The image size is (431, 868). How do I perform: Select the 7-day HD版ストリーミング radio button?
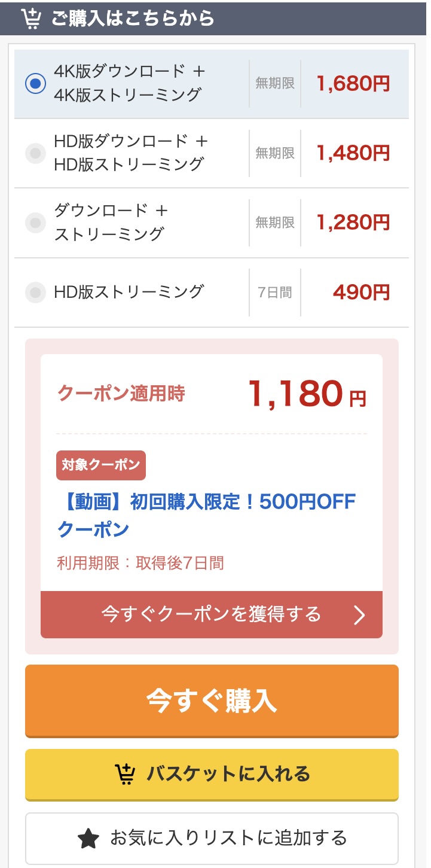tap(35, 293)
